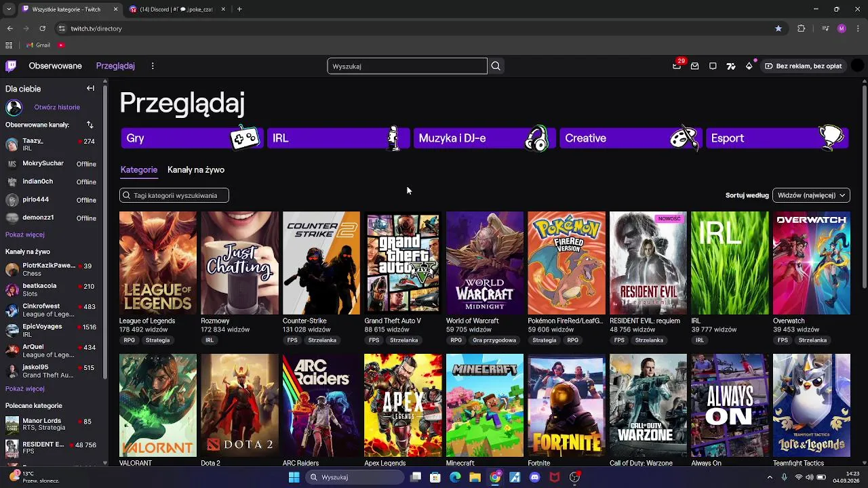Go back in the browser
Image resolution: width=868 pixels, height=488 pixels.
(x=9, y=28)
